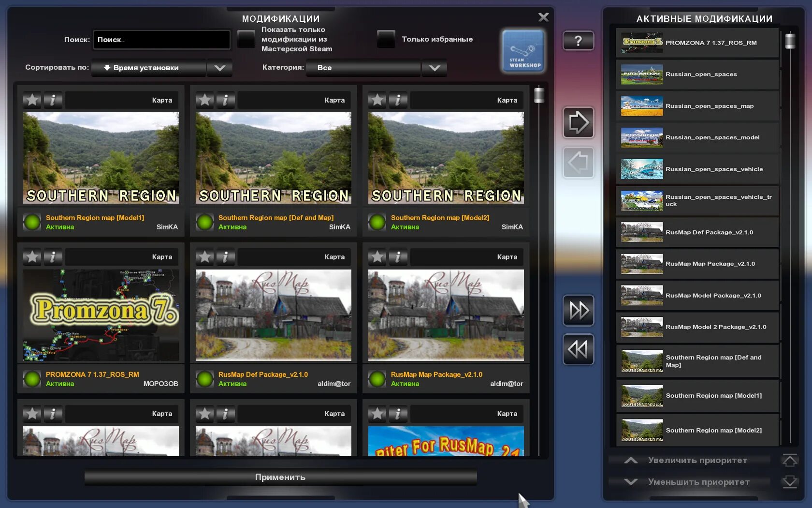Select Russian_open_spaces_vehicle_truck in active list

point(697,201)
